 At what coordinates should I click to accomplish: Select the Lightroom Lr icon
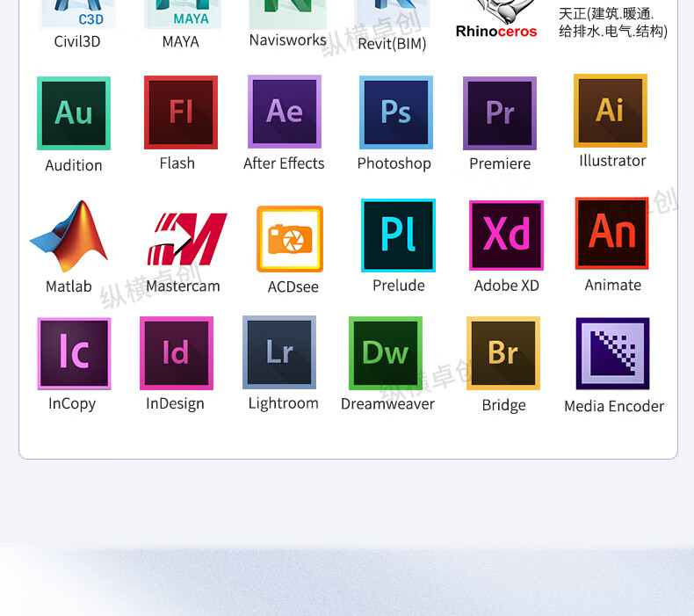279,352
